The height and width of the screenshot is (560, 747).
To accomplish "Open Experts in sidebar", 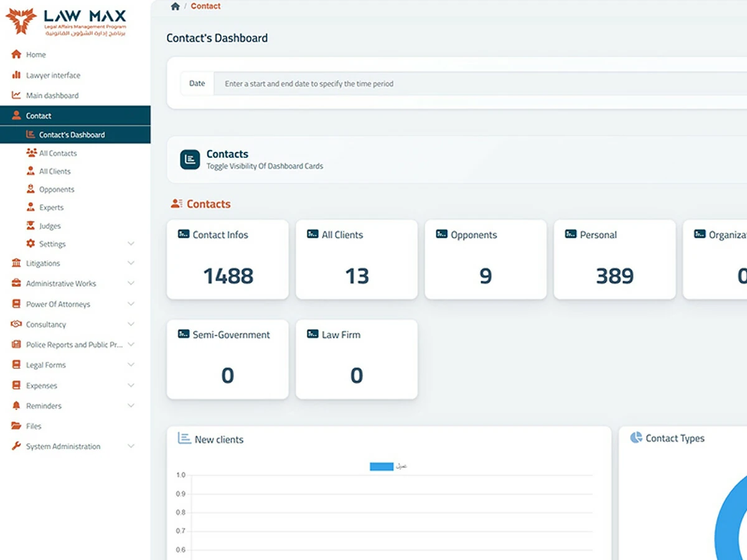I will (x=51, y=208).
